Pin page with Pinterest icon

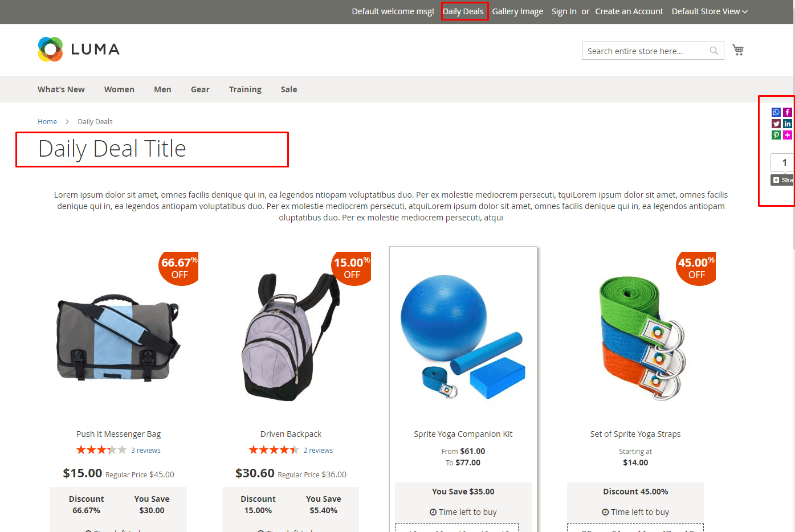coord(776,135)
